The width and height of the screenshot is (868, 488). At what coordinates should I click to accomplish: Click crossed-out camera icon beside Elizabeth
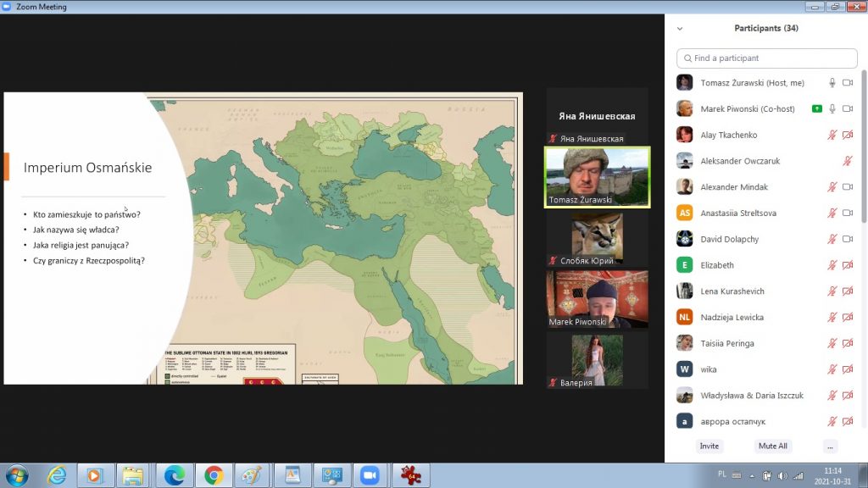pos(848,266)
